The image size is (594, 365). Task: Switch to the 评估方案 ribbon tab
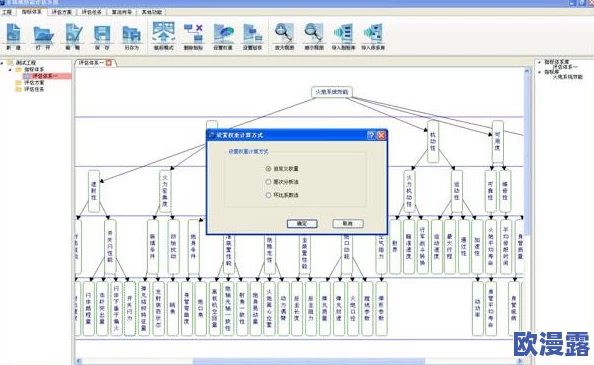click(x=62, y=12)
